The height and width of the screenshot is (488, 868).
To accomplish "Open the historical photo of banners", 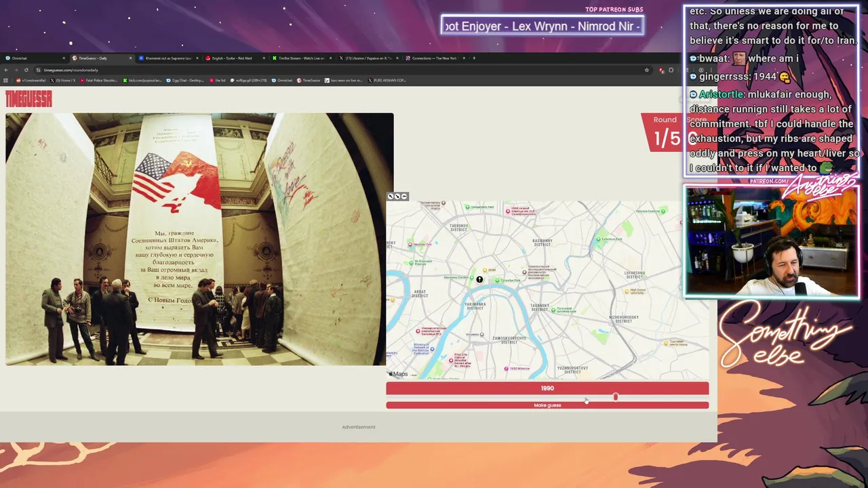I will click(x=199, y=239).
